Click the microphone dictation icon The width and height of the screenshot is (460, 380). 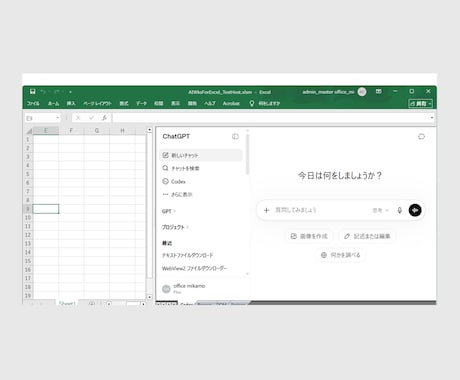coord(400,210)
